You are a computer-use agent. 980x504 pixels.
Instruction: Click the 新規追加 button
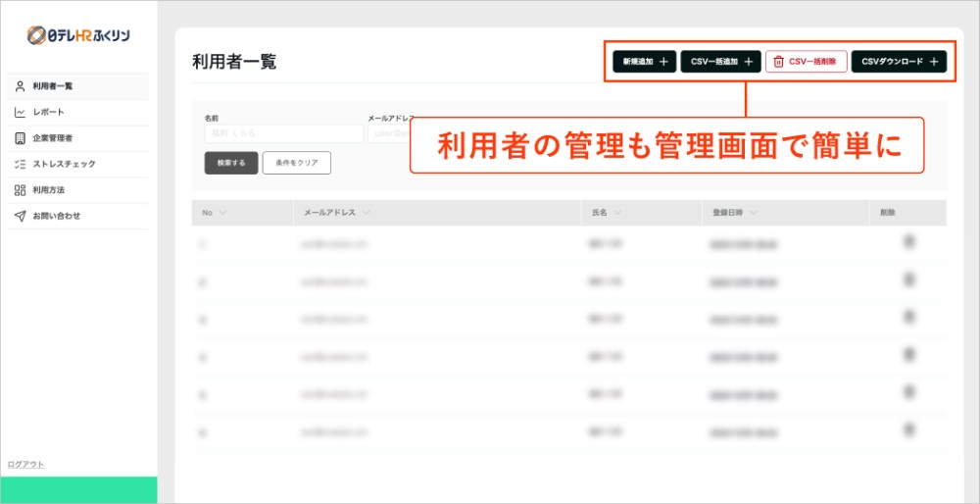pyautogui.click(x=645, y=62)
